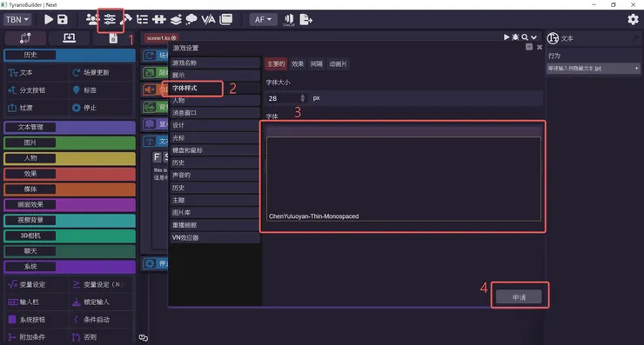
Task: Select 图片库 in settings list
Action: click(215, 213)
